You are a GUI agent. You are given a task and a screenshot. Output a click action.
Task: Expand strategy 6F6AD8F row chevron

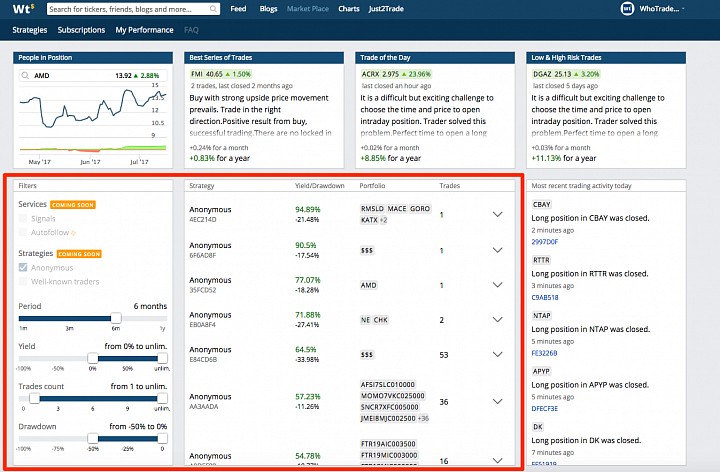coord(497,250)
